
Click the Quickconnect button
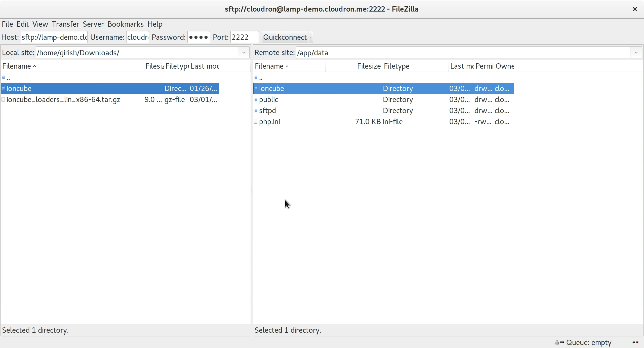tap(285, 37)
